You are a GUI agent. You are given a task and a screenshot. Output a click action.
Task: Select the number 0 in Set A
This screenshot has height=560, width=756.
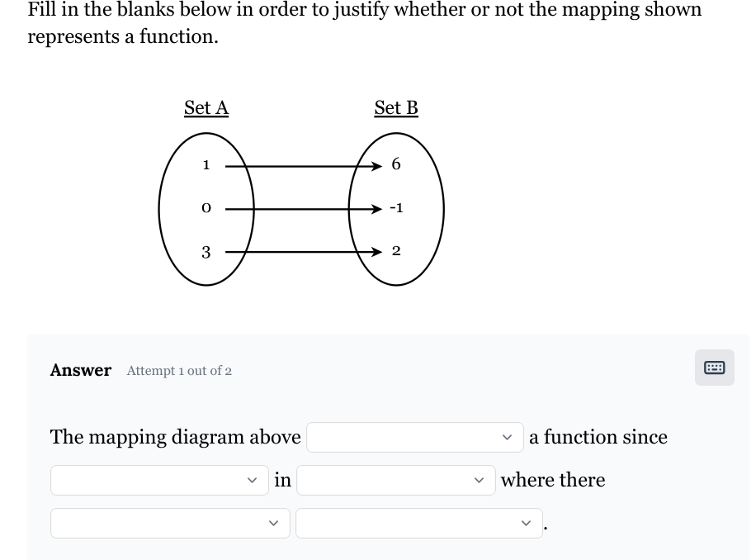[206, 207]
